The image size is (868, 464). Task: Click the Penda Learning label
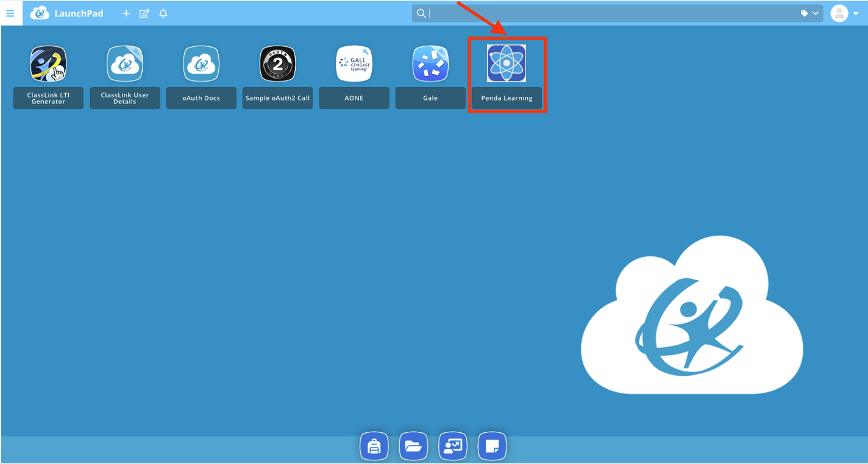coord(507,98)
